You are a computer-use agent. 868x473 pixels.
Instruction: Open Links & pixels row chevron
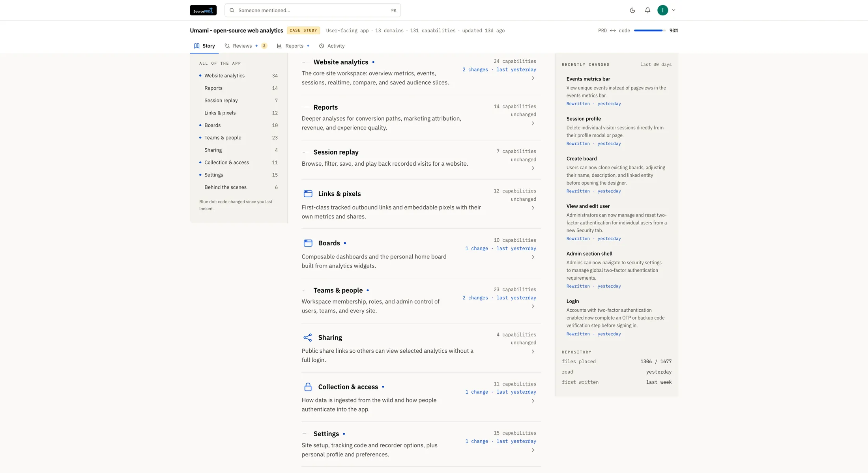[533, 208]
